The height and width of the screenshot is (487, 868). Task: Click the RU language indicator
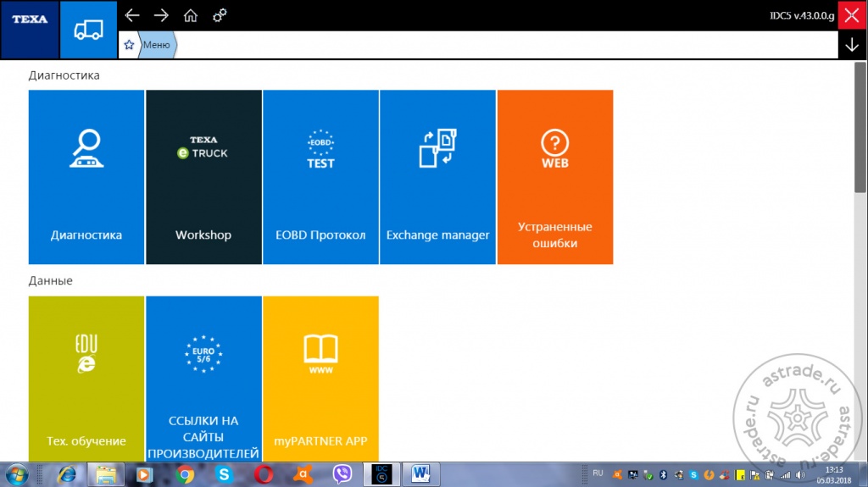pos(598,473)
